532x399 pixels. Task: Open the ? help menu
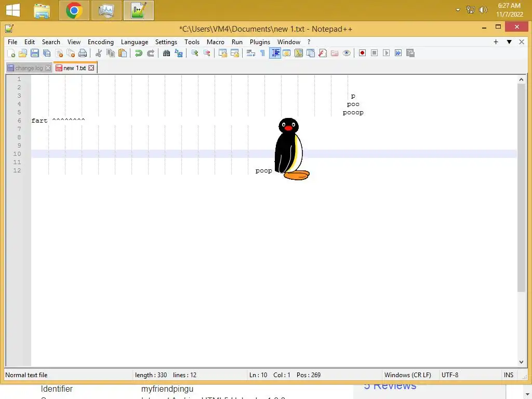(x=309, y=42)
